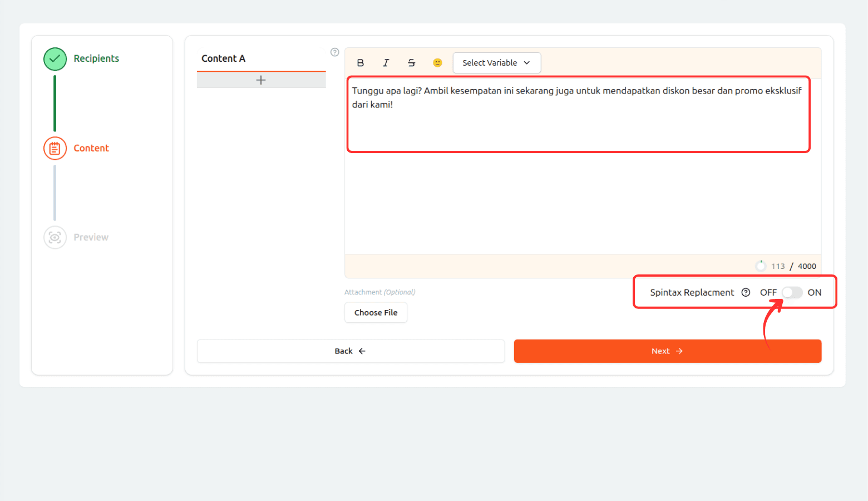868x501 pixels.
Task: Toggle bold formatting in editor toolbar
Action: point(361,63)
